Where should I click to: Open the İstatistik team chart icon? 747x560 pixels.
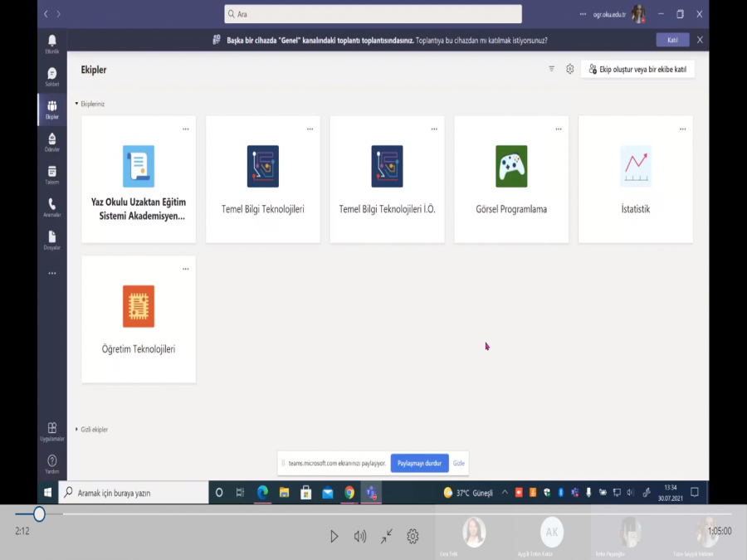636,166
